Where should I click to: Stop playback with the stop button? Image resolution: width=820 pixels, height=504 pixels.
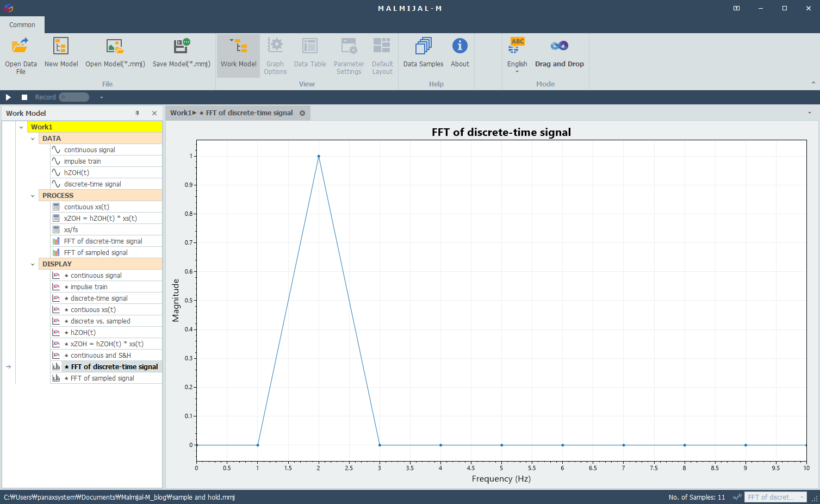tap(24, 97)
